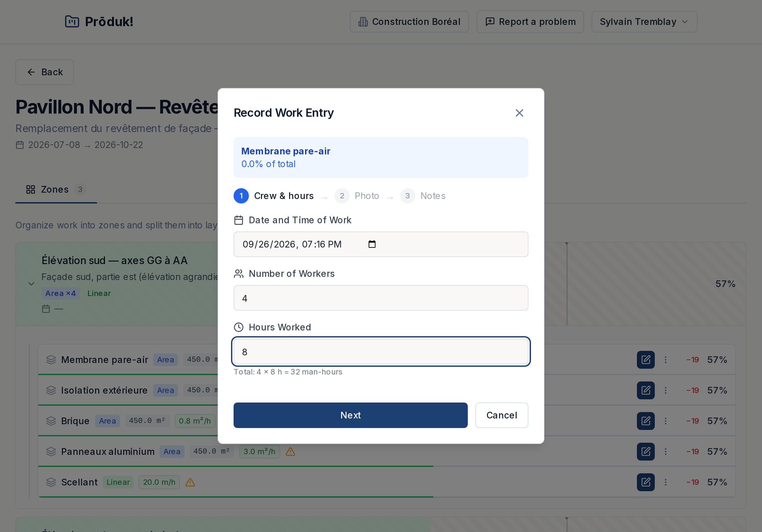Open more options for Brique row
762x532 pixels.
[665, 421]
